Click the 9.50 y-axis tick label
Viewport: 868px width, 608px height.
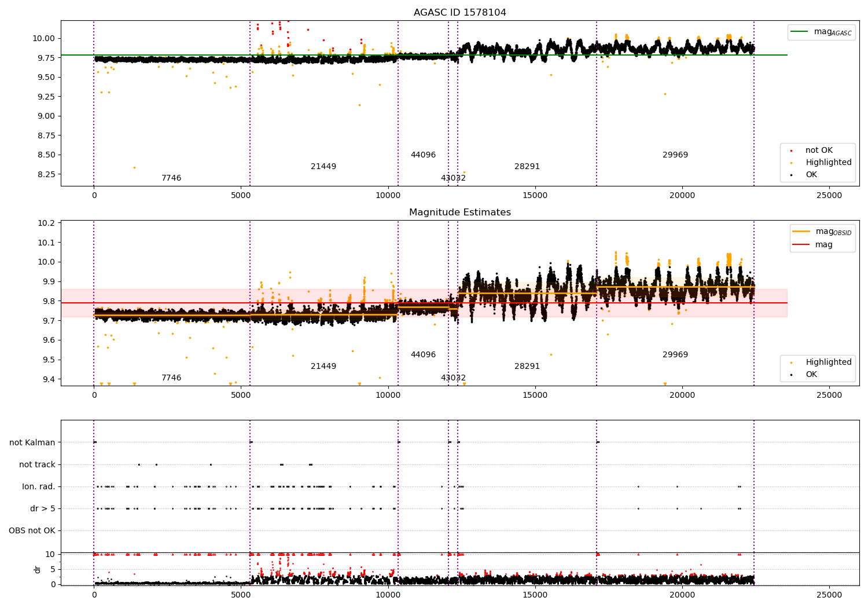click(46, 78)
